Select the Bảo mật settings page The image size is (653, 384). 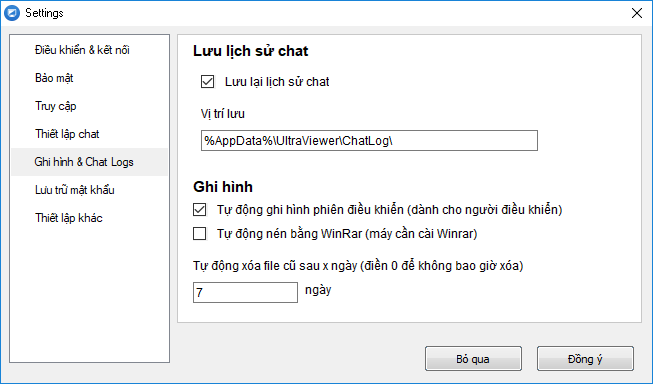tap(54, 78)
